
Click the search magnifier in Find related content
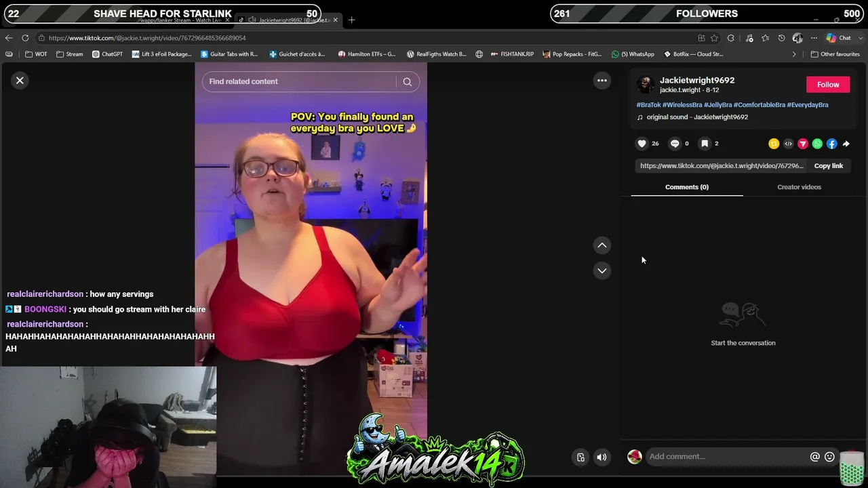pyautogui.click(x=408, y=82)
